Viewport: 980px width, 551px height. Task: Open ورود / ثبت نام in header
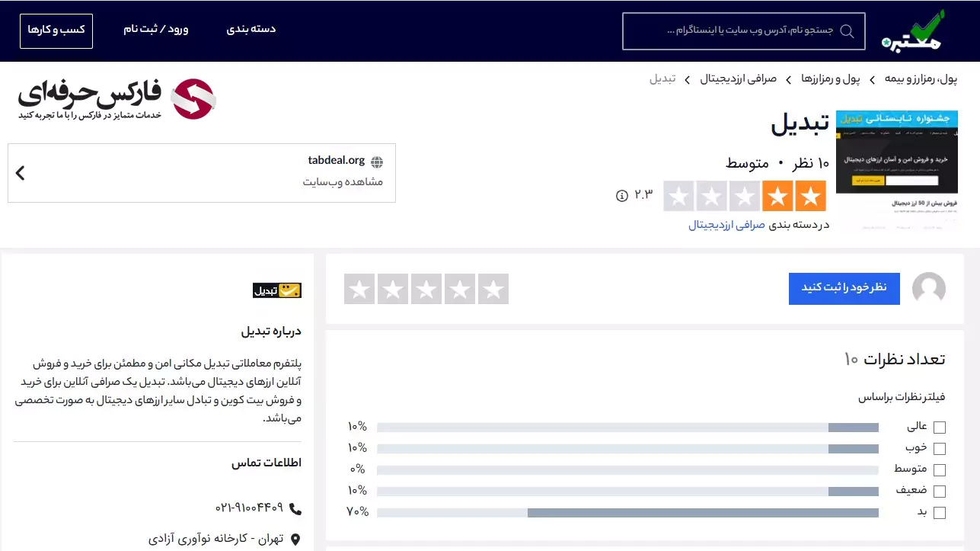tap(156, 30)
